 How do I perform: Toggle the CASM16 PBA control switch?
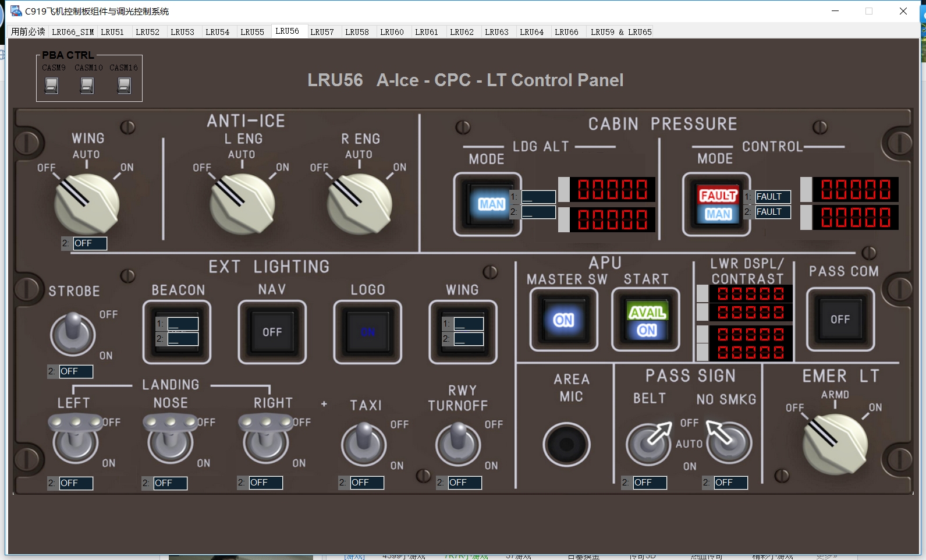pyautogui.click(x=124, y=85)
